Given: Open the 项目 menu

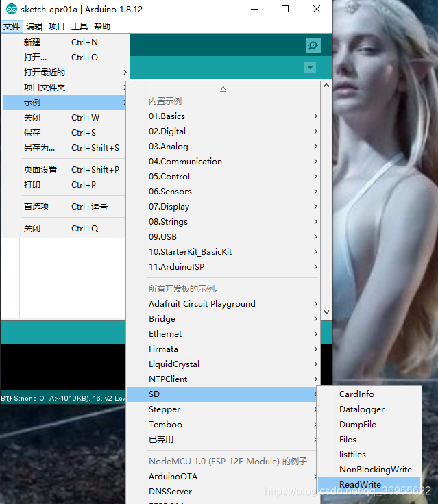Looking at the screenshot, I should tap(57, 26).
